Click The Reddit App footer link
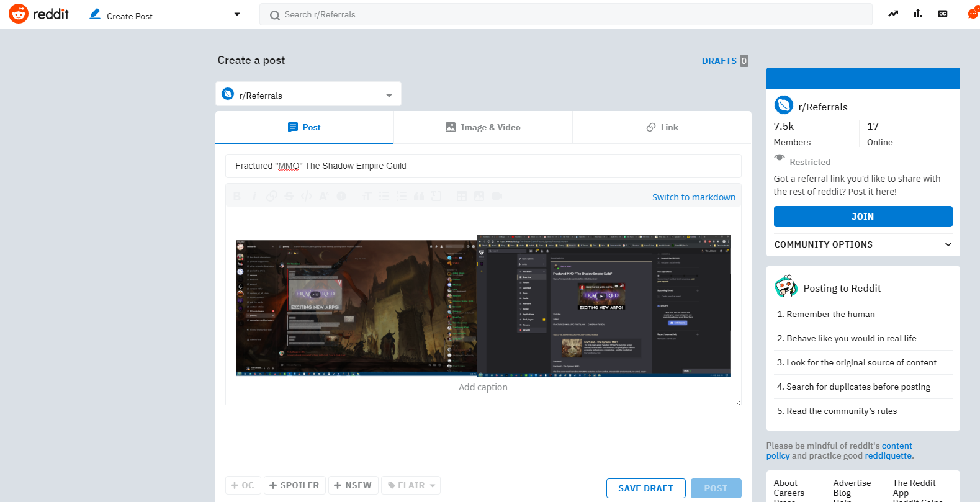Image resolution: width=980 pixels, height=502 pixels. point(914,488)
